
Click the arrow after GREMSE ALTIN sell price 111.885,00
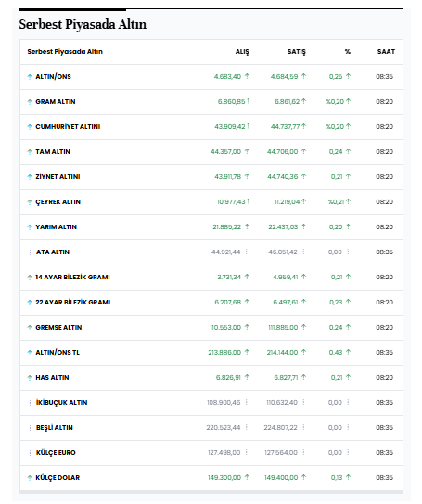pos(303,327)
